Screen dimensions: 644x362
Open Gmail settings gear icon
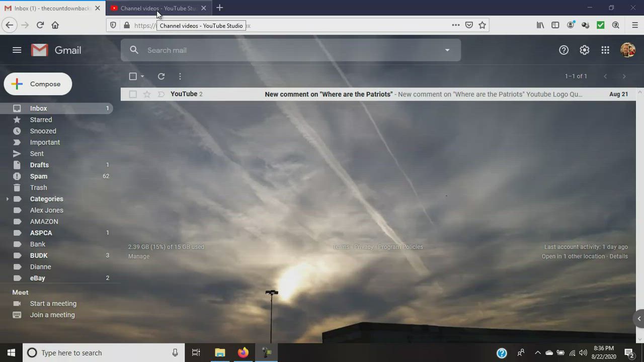click(x=584, y=50)
